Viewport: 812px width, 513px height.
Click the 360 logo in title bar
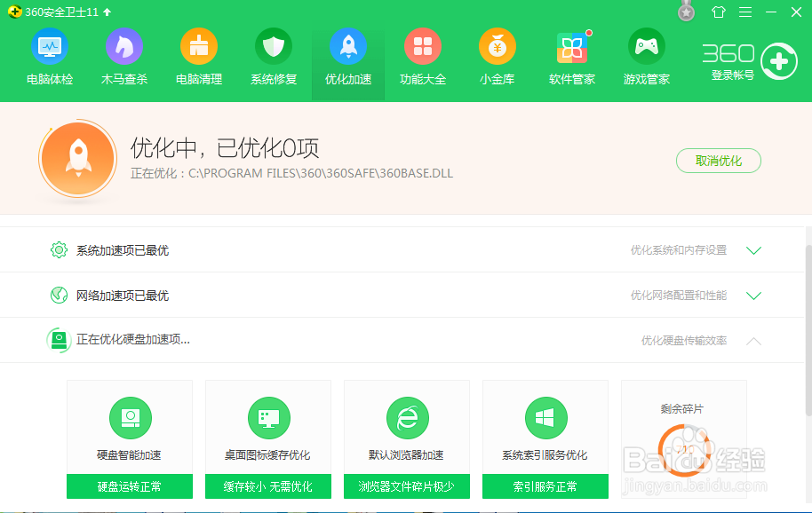coord(14,12)
